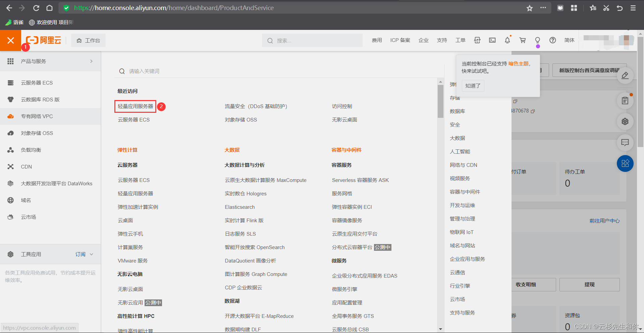Viewport: 644px width, 333px height.
Task: Click the 云市场 sidebar icon
Action: 11,217
